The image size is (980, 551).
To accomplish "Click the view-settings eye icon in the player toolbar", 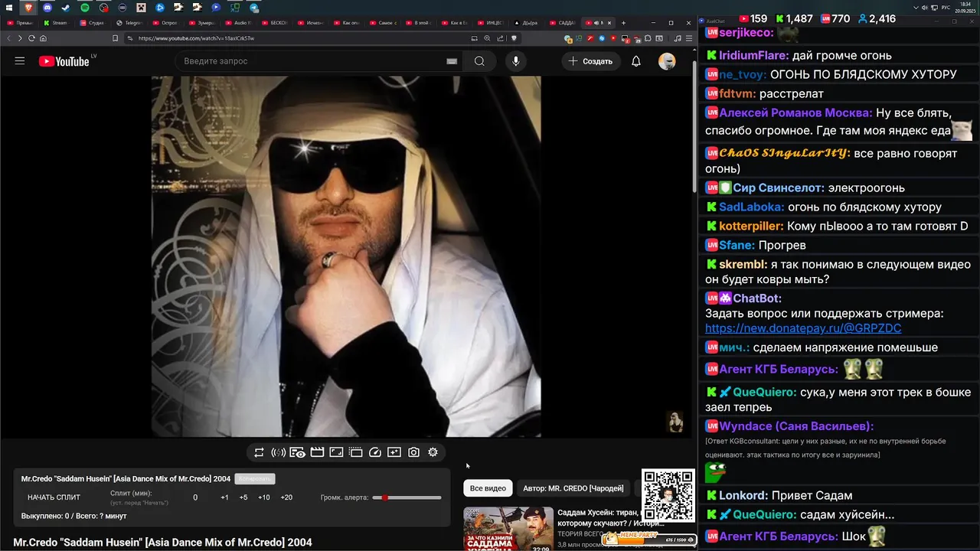I will [x=298, y=452].
